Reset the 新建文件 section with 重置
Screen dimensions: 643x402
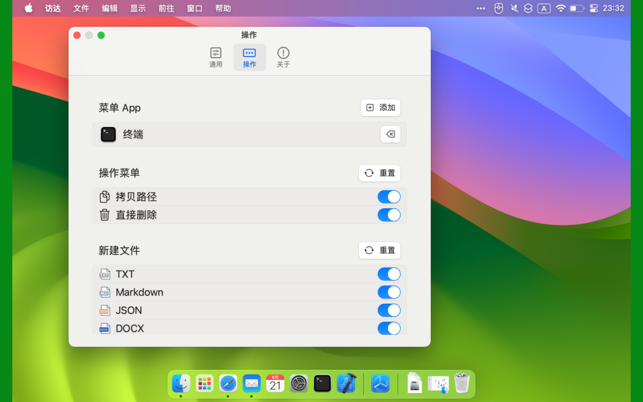click(x=380, y=250)
